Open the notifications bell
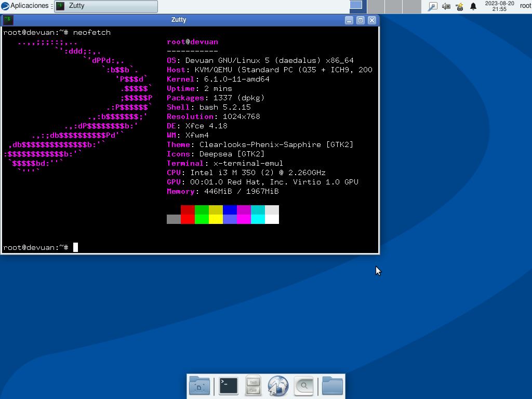 coord(473,6)
